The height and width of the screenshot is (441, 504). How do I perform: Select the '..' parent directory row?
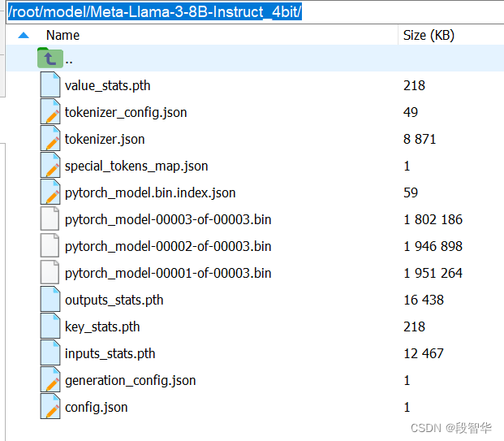[255, 58]
